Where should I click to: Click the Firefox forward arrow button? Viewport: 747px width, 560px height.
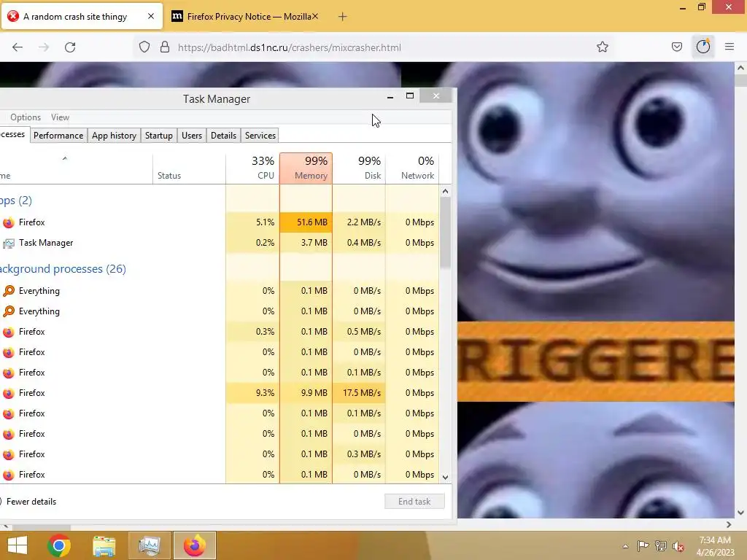click(44, 47)
